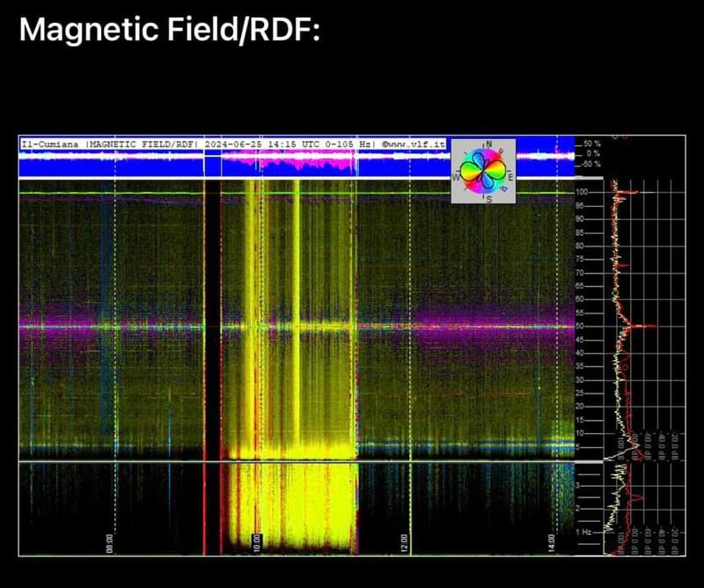Click the Magnetic Field/RDF heading
The width and height of the screenshot is (704, 588).
169,30
